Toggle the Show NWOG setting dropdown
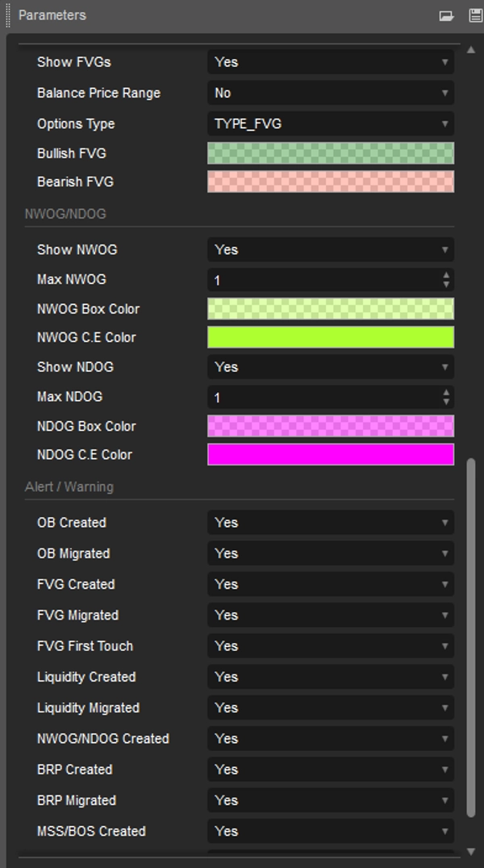484x868 pixels. 330,250
